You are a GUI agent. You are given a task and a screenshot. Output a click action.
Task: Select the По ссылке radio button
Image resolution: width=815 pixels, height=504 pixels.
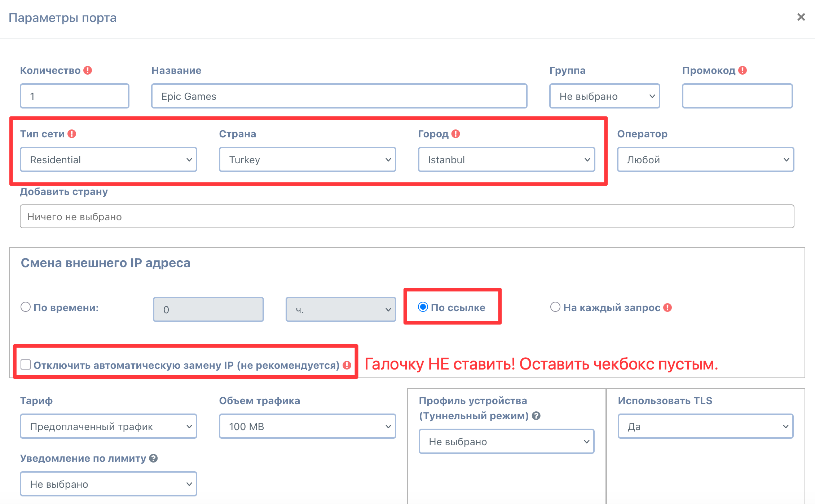423,307
